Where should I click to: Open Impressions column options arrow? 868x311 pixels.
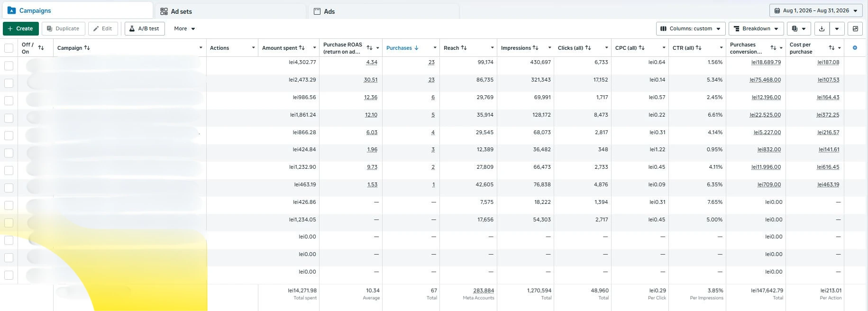pos(549,48)
